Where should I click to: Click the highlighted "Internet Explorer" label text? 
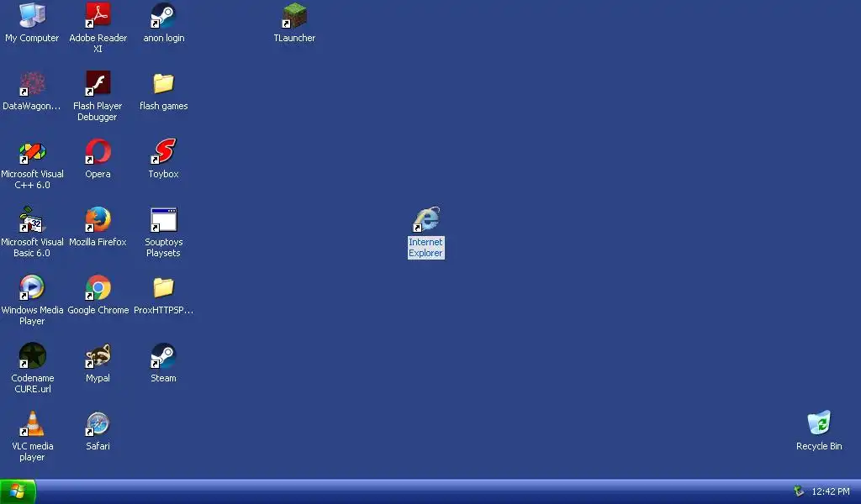[425, 247]
